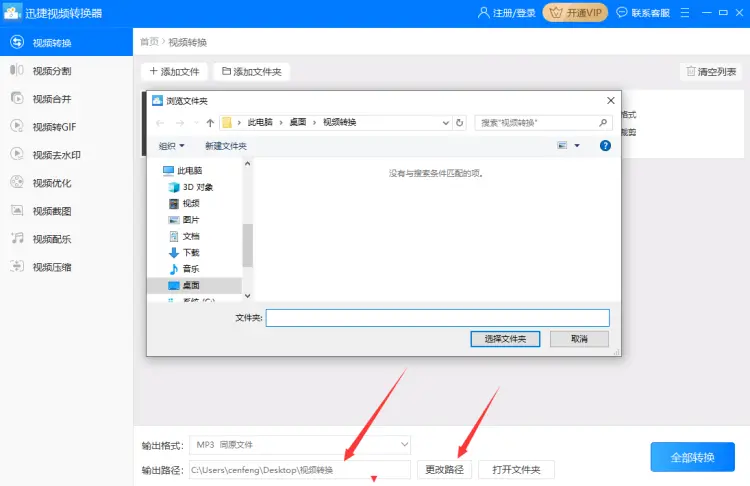Click the 输出路径 path field
Image resolution: width=750 pixels, height=486 pixels.
pyautogui.click(x=300, y=470)
